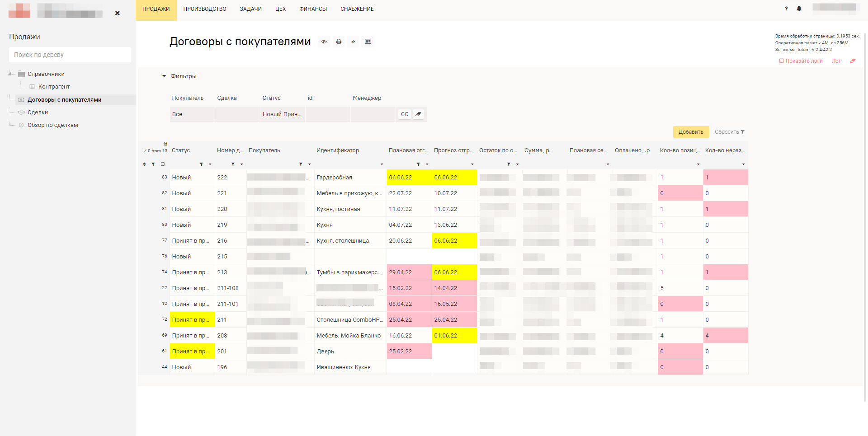Open Контрагент in the tree
Viewport: 868px width, 436px height.
[x=54, y=87]
